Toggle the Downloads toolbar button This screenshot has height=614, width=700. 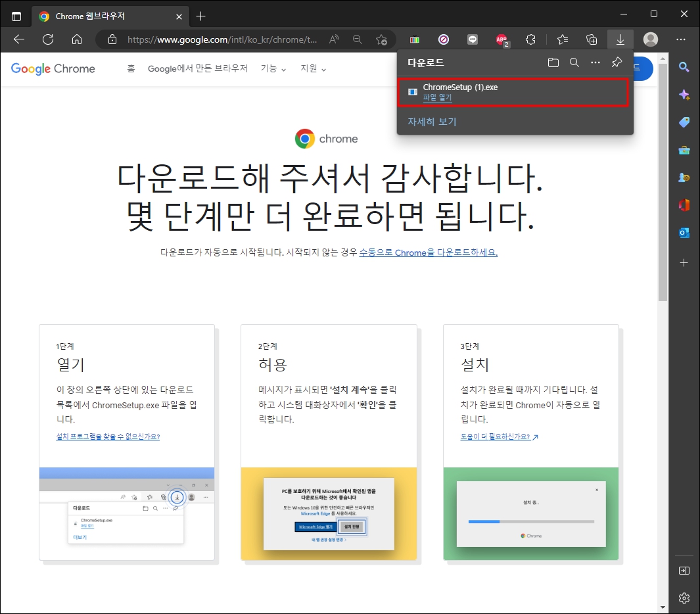(620, 39)
